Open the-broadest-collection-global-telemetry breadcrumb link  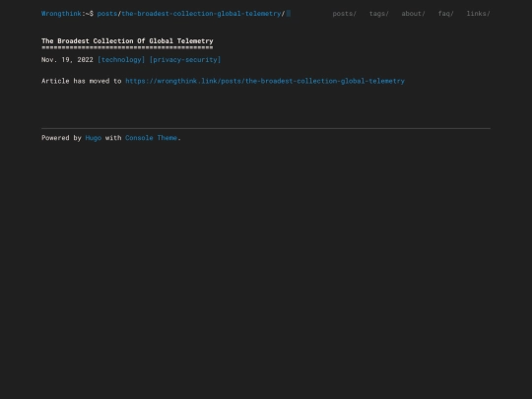click(x=201, y=14)
